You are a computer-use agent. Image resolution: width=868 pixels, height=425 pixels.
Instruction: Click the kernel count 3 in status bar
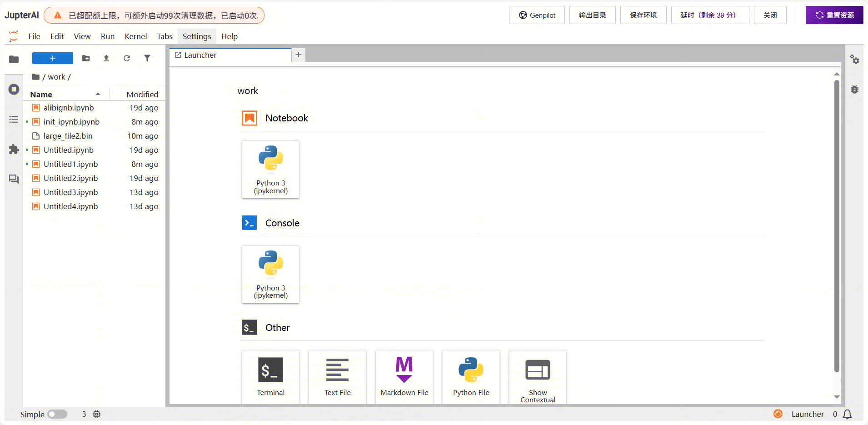coord(84,414)
